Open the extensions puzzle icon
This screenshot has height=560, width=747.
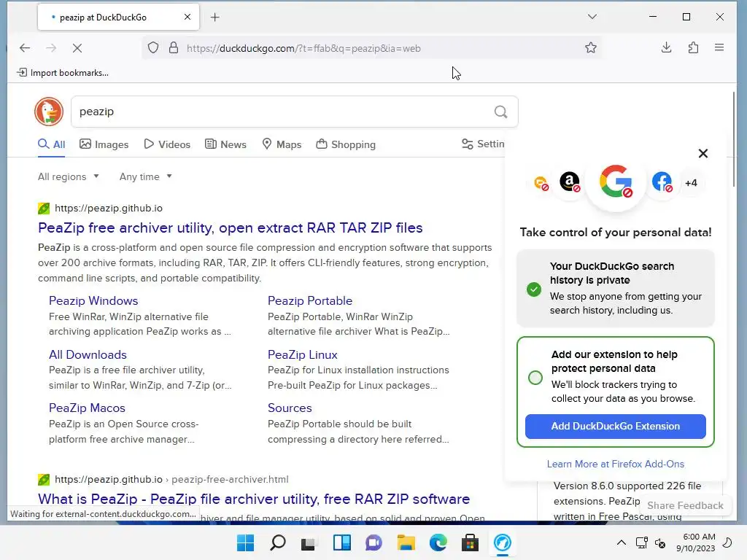pyautogui.click(x=693, y=47)
